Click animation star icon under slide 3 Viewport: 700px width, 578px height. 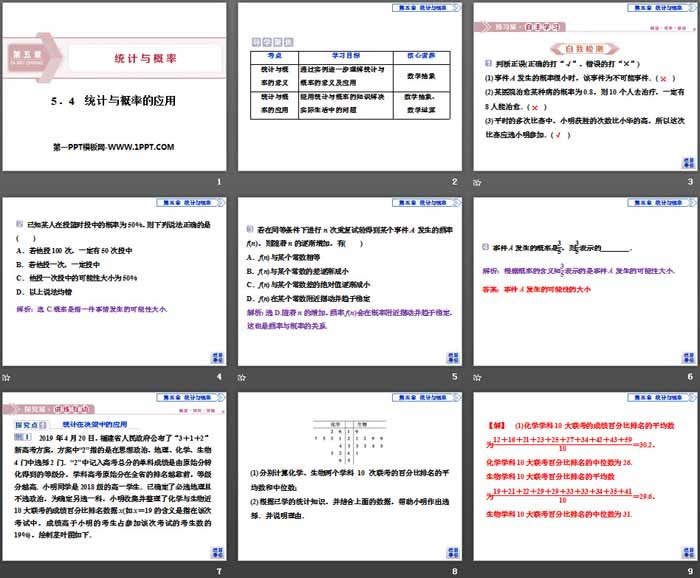coord(477,182)
